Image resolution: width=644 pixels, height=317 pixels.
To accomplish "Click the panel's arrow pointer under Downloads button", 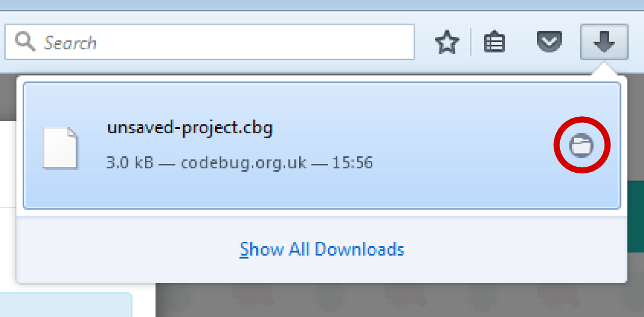I will click(603, 69).
